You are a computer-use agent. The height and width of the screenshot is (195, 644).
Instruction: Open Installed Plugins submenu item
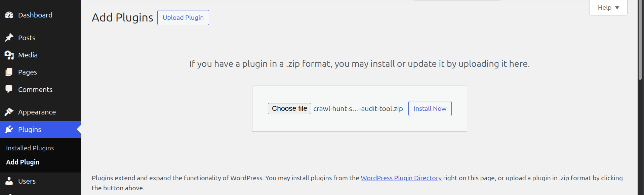coord(30,148)
